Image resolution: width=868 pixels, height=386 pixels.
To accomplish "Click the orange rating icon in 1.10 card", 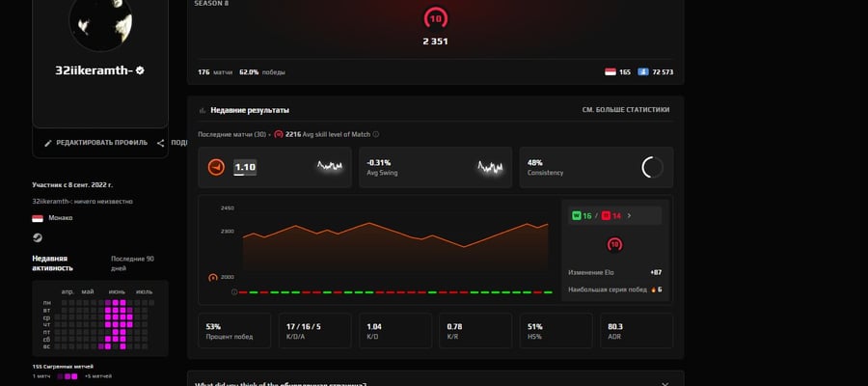I will pos(216,167).
